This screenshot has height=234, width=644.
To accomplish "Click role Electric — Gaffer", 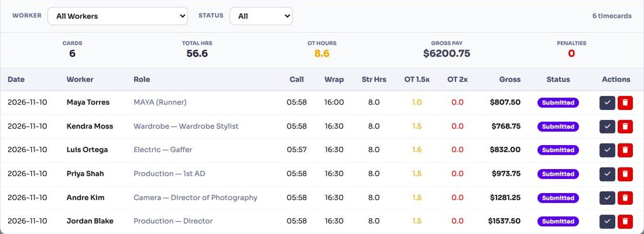I will point(163,149).
